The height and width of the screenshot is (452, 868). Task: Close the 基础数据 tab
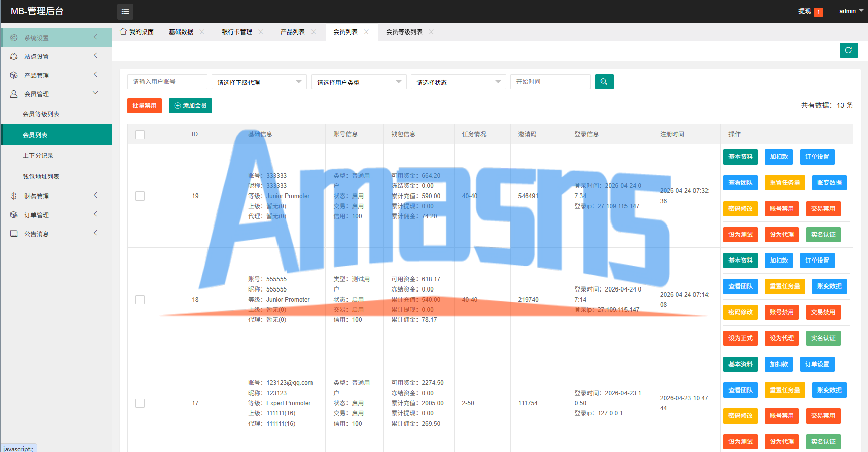[202, 31]
